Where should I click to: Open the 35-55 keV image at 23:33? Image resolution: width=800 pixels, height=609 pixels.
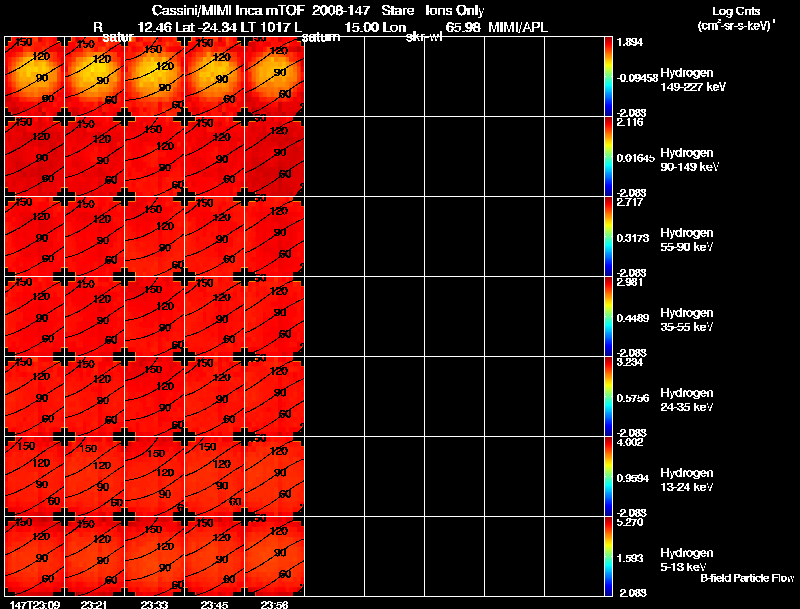pyautogui.click(x=155, y=316)
